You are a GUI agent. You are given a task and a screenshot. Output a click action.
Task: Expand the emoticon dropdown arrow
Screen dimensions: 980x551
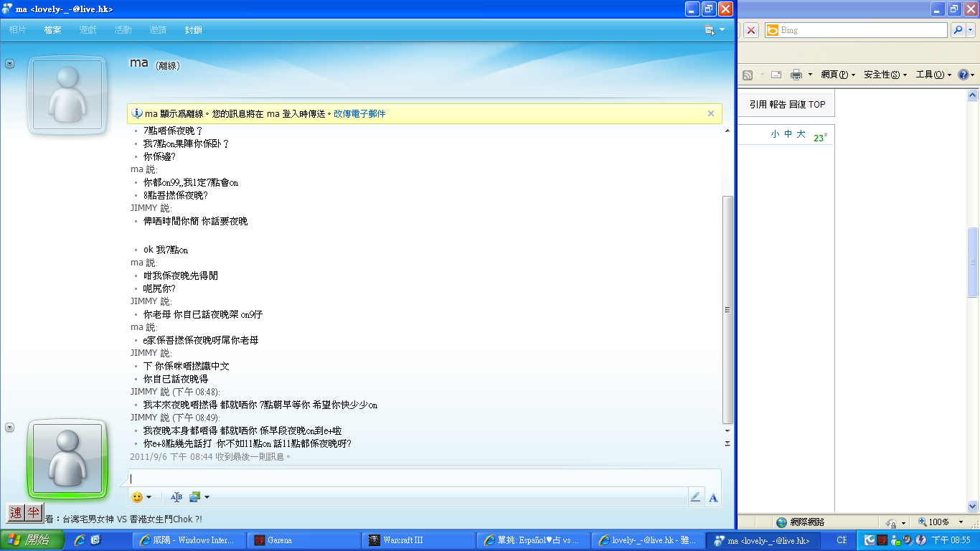(149, 497)
